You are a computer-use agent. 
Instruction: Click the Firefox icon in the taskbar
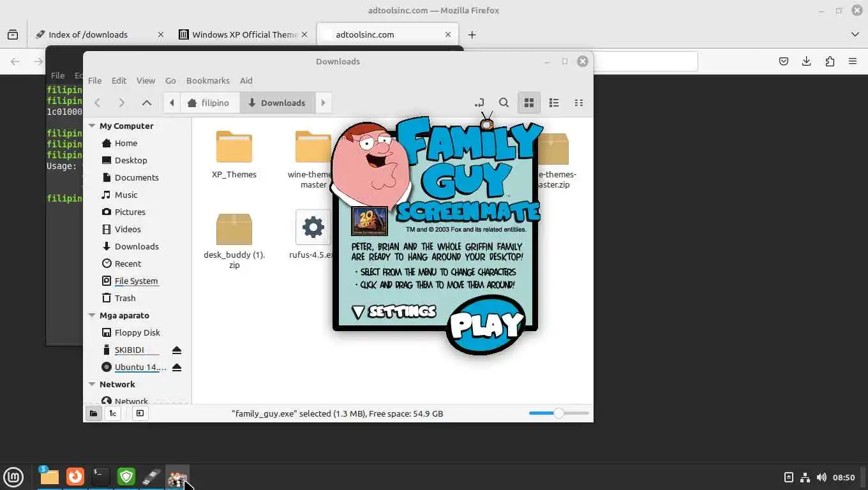click(x=75, y=477)
